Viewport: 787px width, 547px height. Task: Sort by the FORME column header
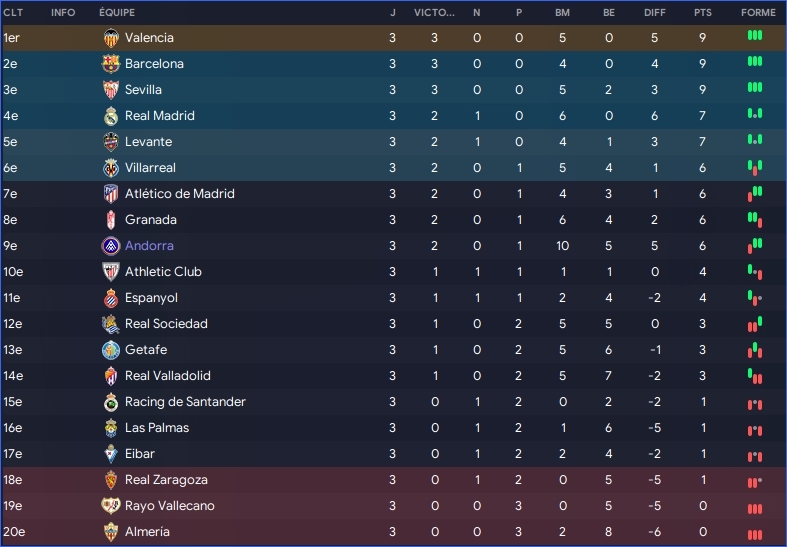758,13
